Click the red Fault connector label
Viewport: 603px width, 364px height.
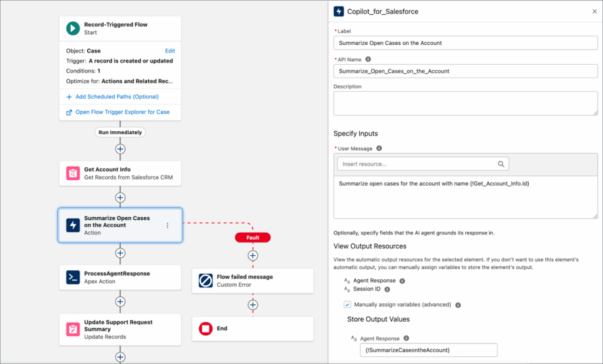253,237
